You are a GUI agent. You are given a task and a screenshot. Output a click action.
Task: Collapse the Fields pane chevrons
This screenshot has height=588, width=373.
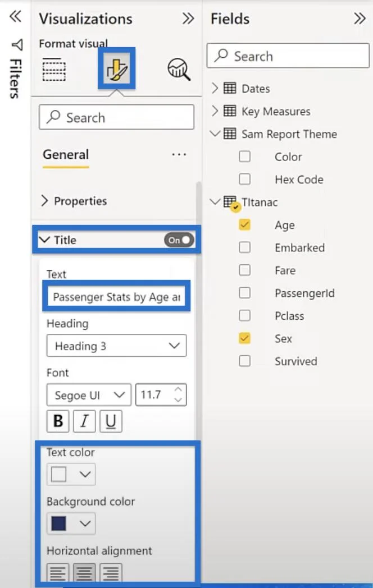360,18
